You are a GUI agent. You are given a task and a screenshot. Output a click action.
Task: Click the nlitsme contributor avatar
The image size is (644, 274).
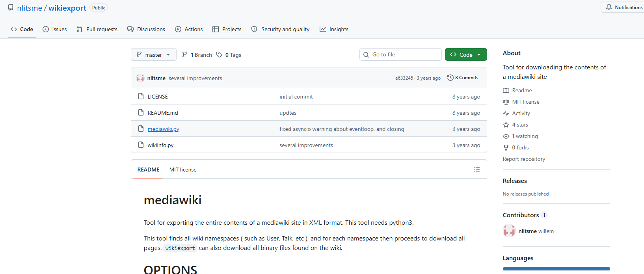[509, 231]
